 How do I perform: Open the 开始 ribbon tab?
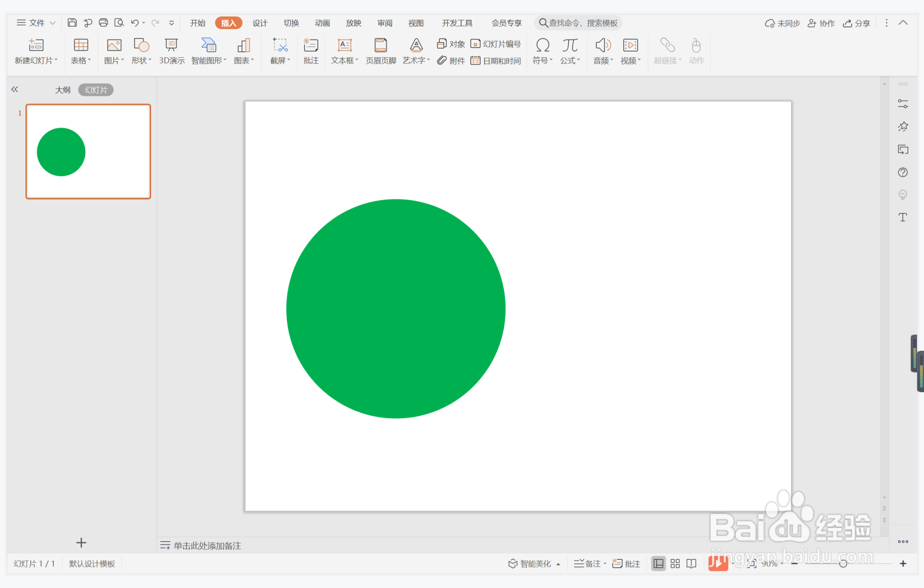pos(197,23)
